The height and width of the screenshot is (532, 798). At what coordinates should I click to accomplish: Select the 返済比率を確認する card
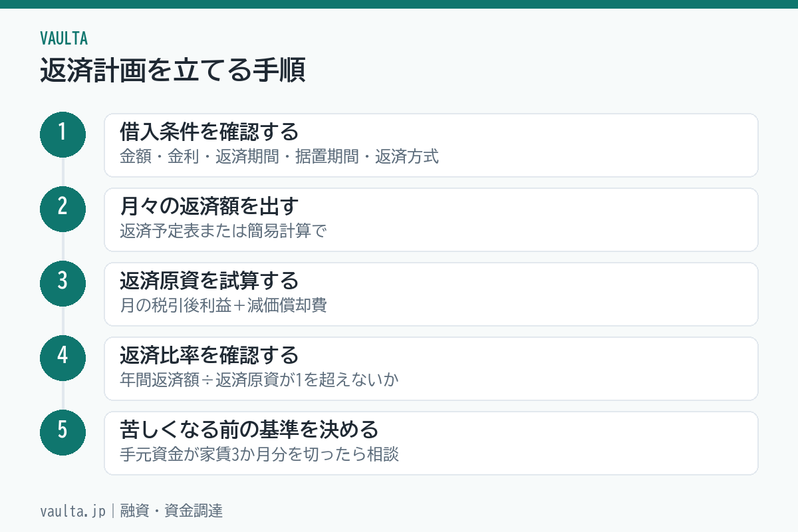(431, 368)
